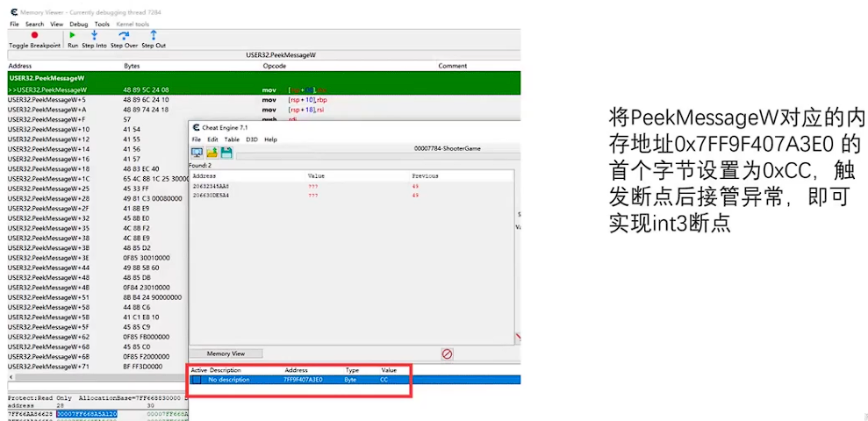Click the Toggle Breakpoint red dot icon
The width and height of the screenshot is (868, 421).
click(34, 35)
